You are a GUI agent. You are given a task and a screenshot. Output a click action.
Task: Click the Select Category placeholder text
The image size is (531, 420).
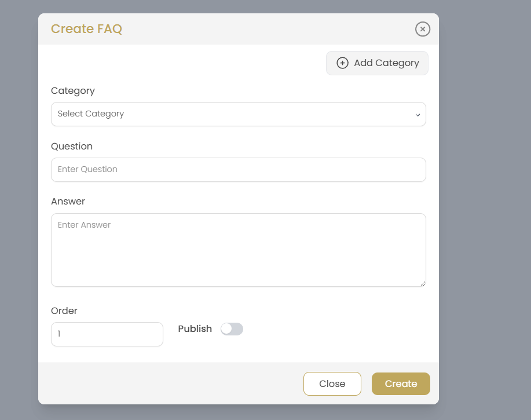click(x=90, y=114)
